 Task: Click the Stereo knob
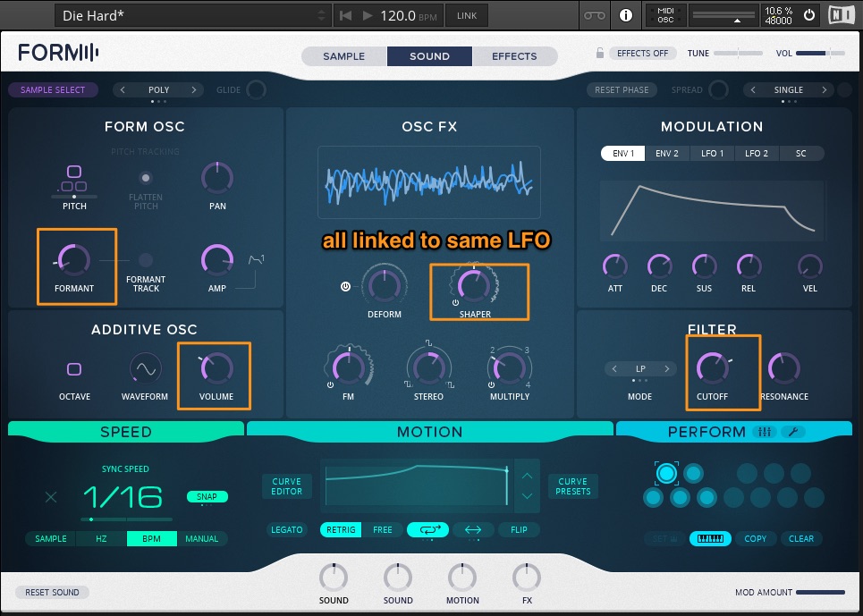click(428, 367)
